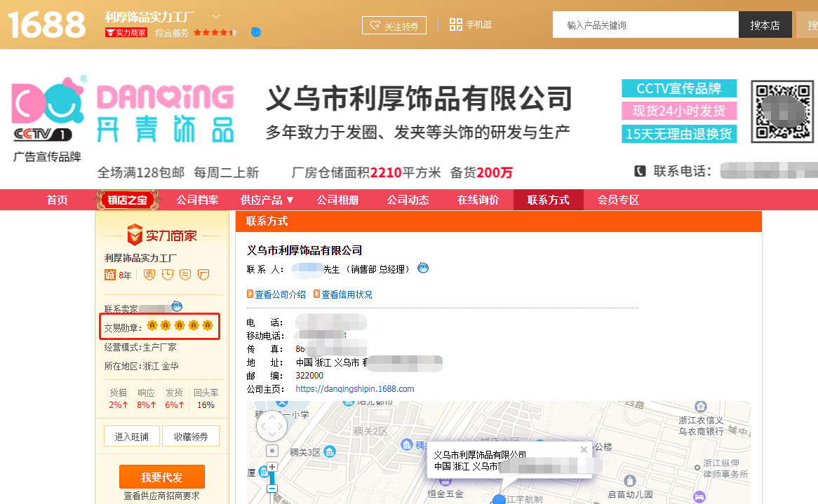Click the 经营模式:生产厂家 text
Image resolution: width=818 pixels, height=504 pixels.
point(140,347)
